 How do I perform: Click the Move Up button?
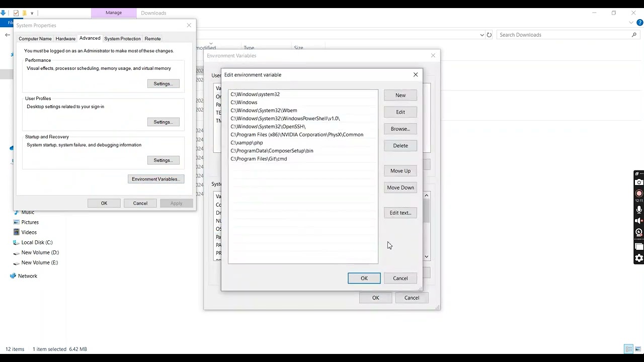pos(400,171)
